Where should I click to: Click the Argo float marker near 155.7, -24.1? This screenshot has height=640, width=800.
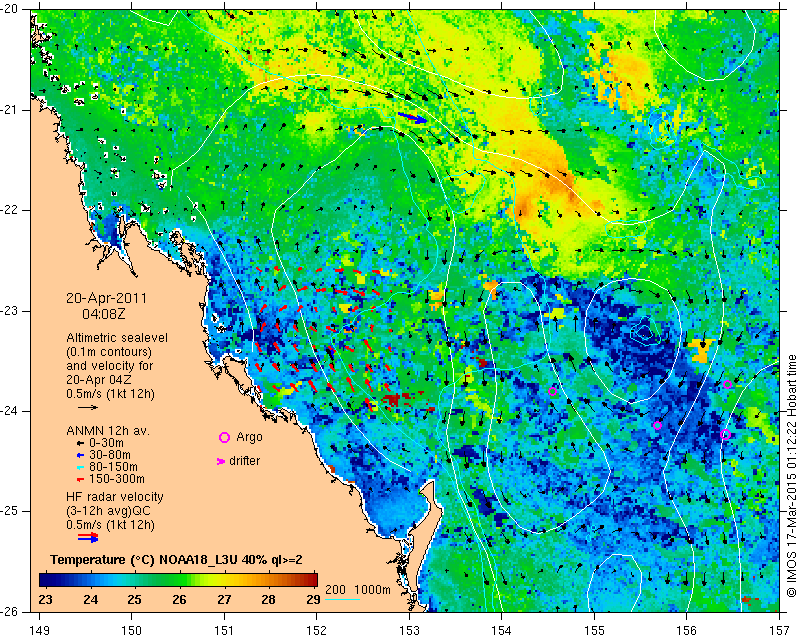click(657, 426)
